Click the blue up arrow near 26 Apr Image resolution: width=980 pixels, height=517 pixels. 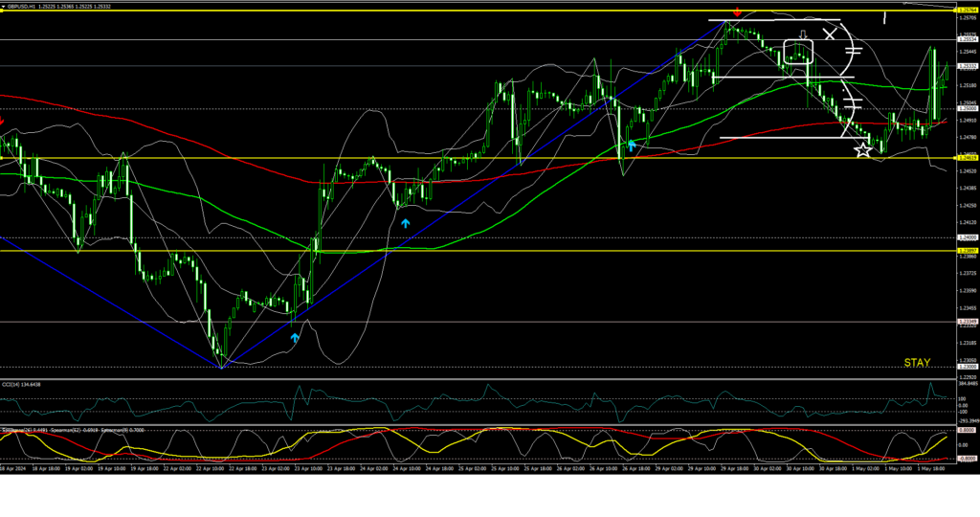point(632,146)
